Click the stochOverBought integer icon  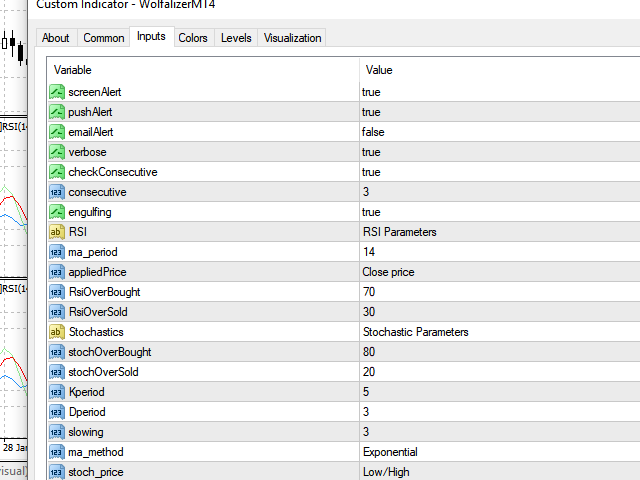[x=57, y=352]
